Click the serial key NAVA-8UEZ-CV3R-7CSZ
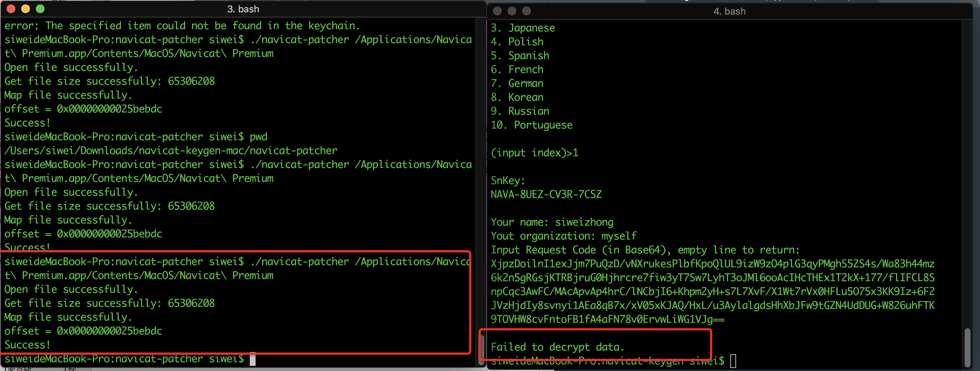 [x=546, y=194]
